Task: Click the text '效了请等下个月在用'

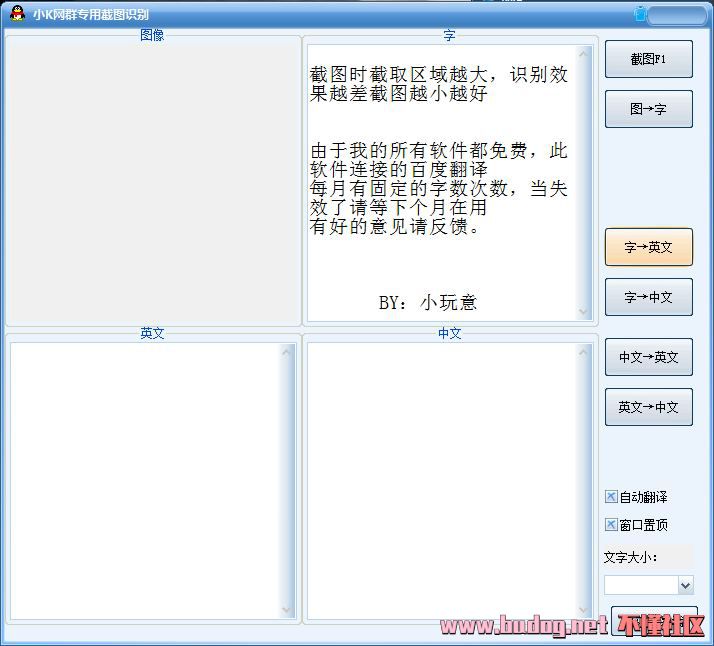Action: pyautogui.click(x=398, y=208)
